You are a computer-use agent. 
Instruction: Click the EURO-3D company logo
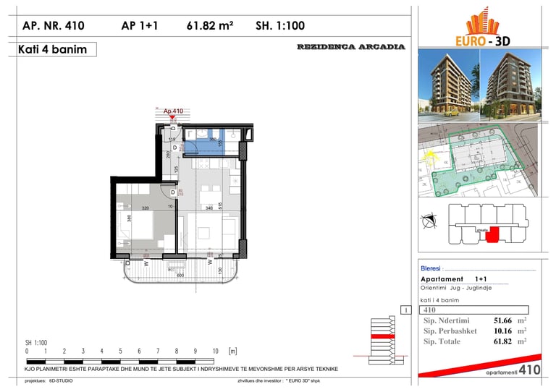483,27
